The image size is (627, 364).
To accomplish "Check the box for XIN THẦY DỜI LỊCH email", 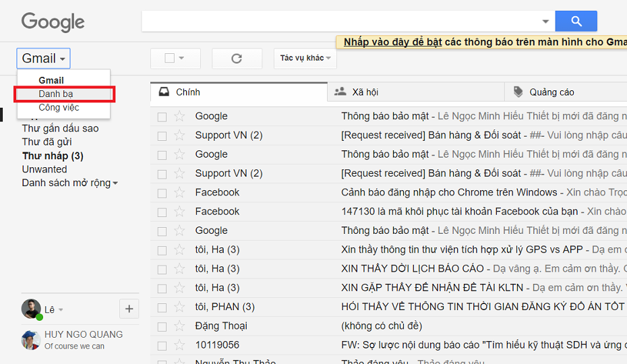I will coord(162,270).
